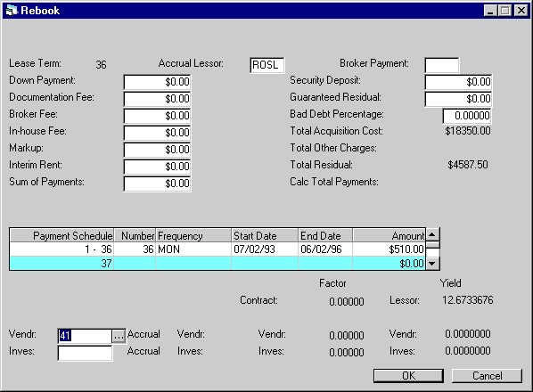This screenshot has height=392, width=533.
Task: Click the Amount column header
Action: click(389, 235)
